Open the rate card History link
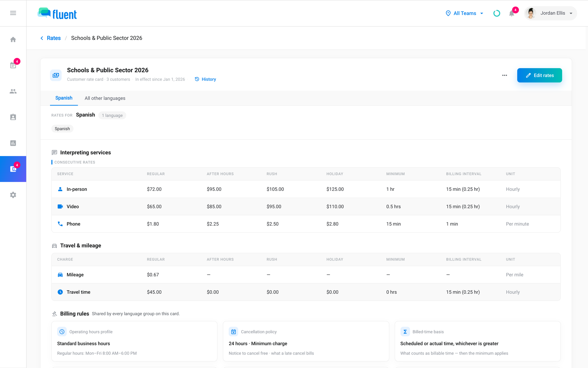This screenshot has height=368, width=588. tap(205, 79)
